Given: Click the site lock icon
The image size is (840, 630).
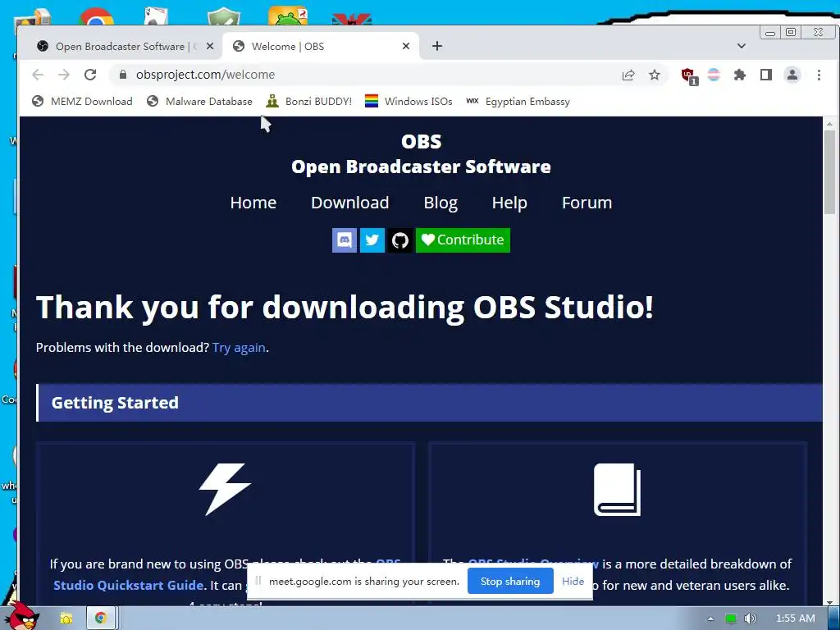Looking at the screenshot, I should point(123,75).
